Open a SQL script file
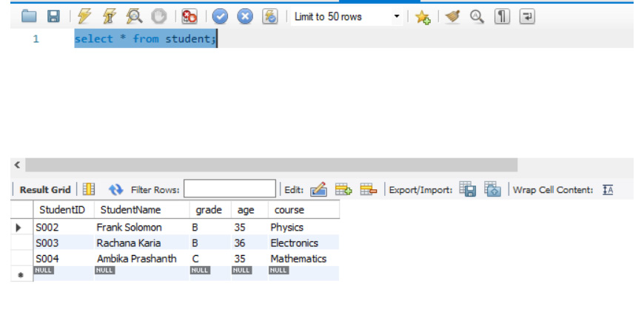 click(x=29, y=16)
